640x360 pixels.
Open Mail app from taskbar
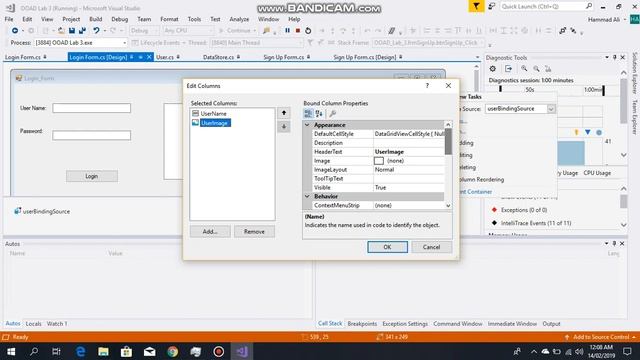tap(149, 351)
